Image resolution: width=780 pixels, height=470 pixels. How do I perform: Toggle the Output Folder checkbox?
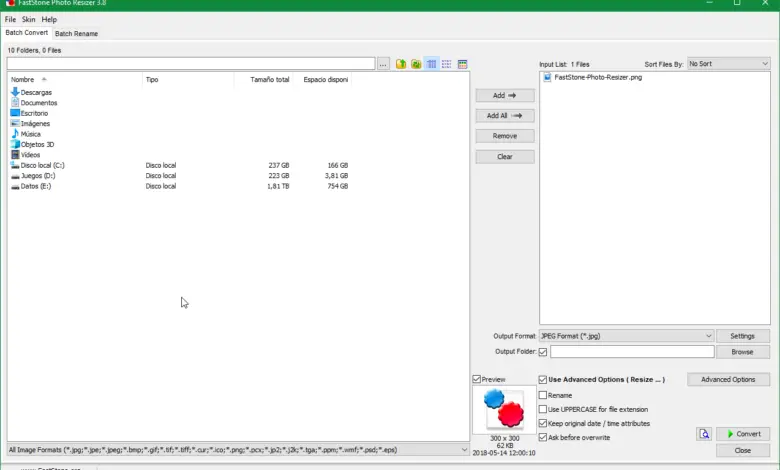tap(543, 352)
